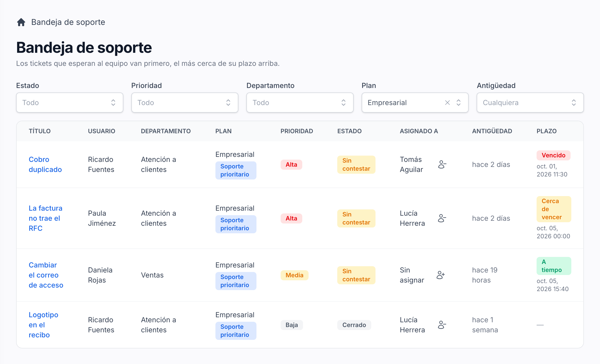Clear the Empresarial plan filter
Screen dimensions: 600x364
[x=447, y=103]
